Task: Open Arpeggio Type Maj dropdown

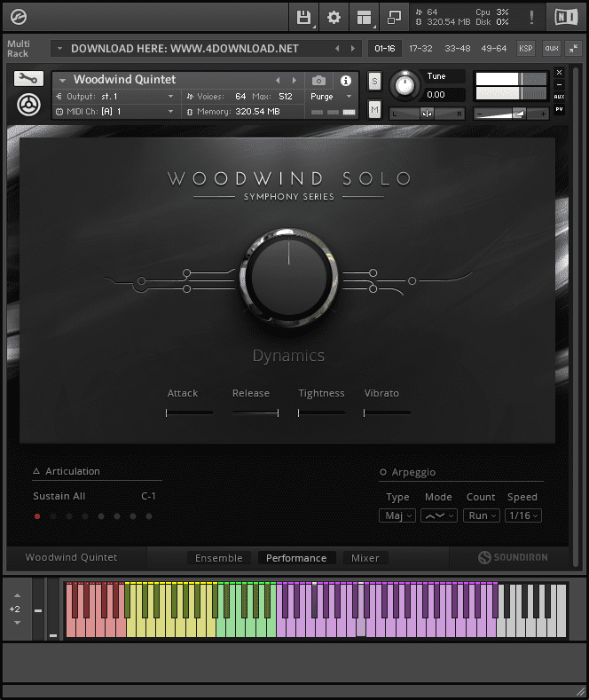Action: (397, 515)
